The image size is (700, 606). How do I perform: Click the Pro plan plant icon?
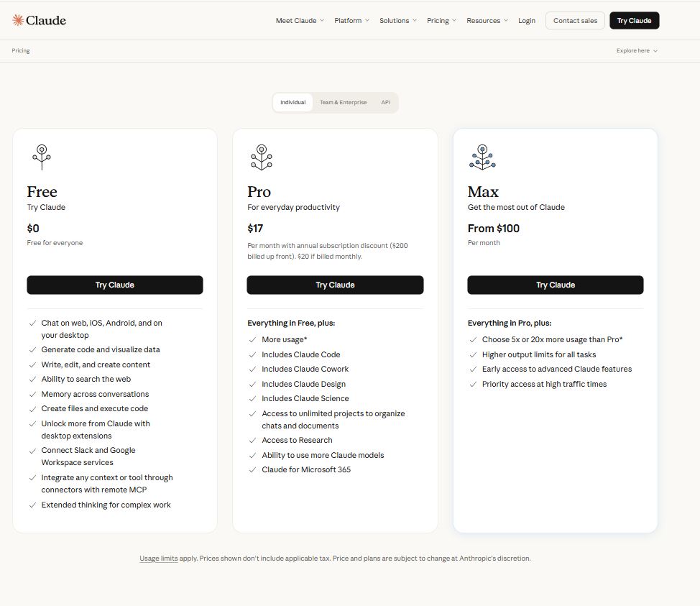click(x=262, y=157)
